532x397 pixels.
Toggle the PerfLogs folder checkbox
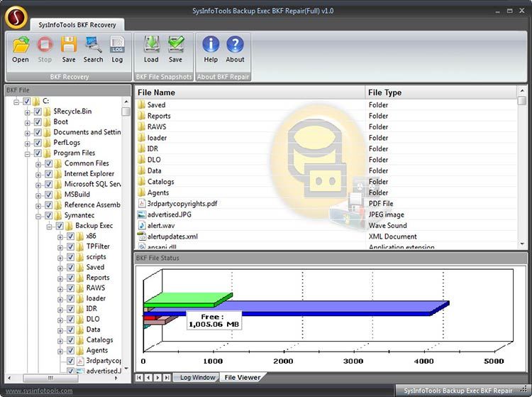(x=38, y=143)
